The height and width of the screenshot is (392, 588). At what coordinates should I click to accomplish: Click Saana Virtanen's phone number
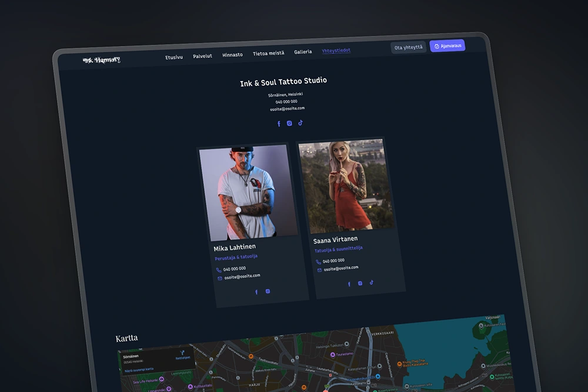333,261
